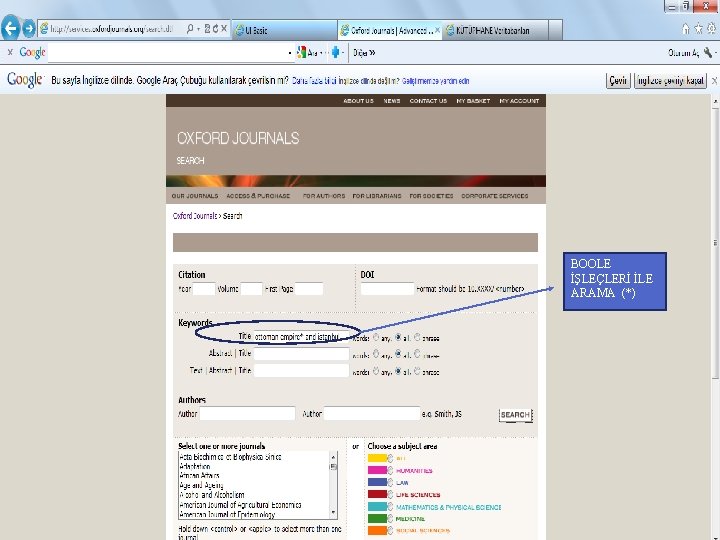This screenshot has width=720, height=540.
Task: Select African Affairs in journals list
Action: (x=199, y=476)
